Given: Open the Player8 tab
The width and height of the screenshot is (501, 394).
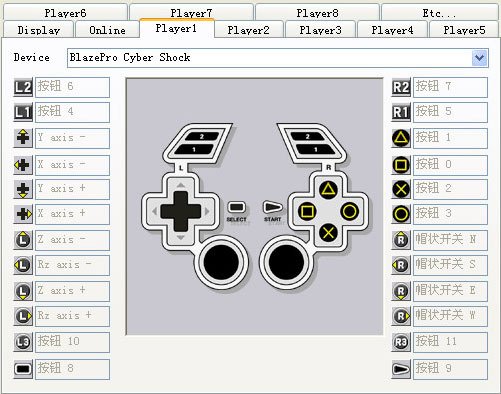Looking at the screenshot, I should pyautogui.click(x=317, y=13).
